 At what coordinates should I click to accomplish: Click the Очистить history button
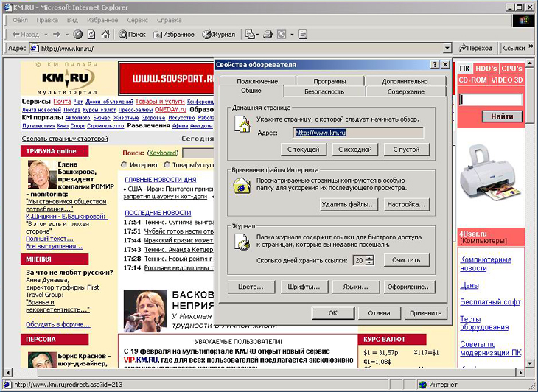[x=405, y=260]
